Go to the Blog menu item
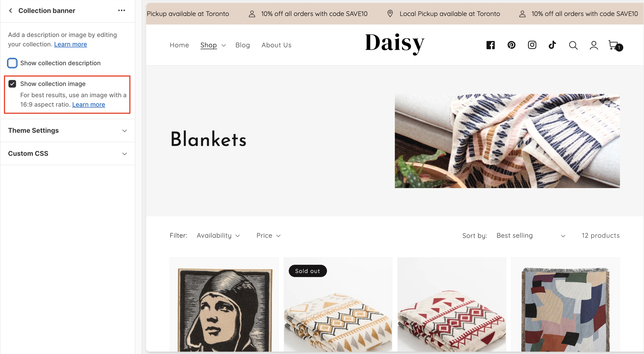644x354 pixels. 243,45
